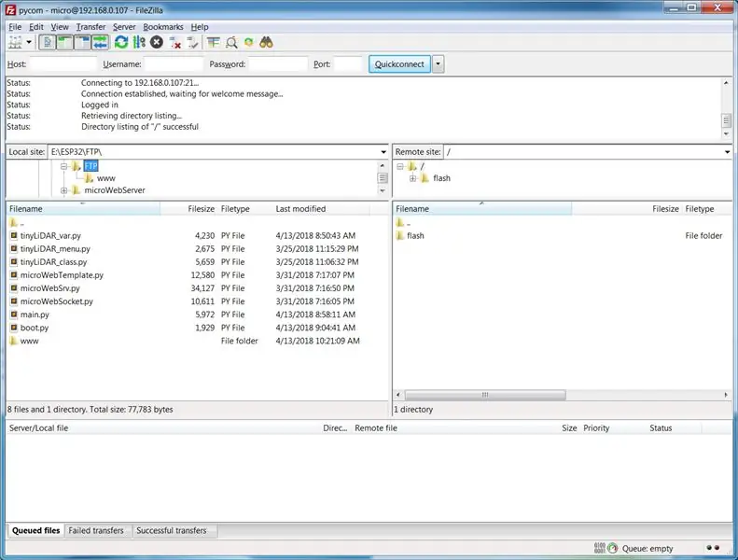The width and height of the screenshot is (738, 560).
Task: Open the View menu
Action: click(x=60, y=27)
